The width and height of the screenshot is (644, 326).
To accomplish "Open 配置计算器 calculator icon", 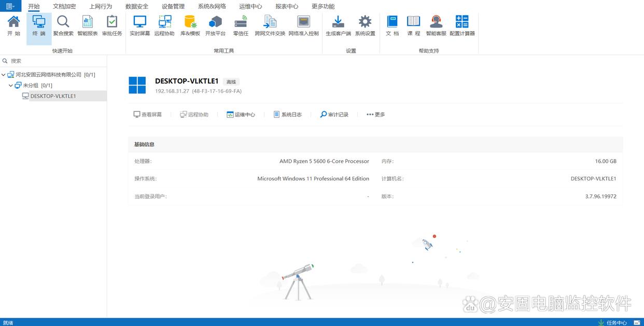I will pos(462,25).
